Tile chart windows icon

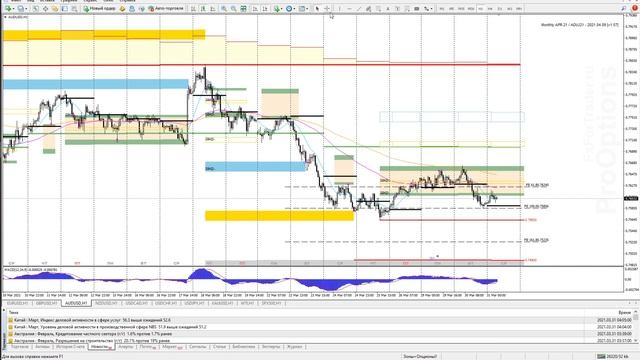click(x=243, y=8)
